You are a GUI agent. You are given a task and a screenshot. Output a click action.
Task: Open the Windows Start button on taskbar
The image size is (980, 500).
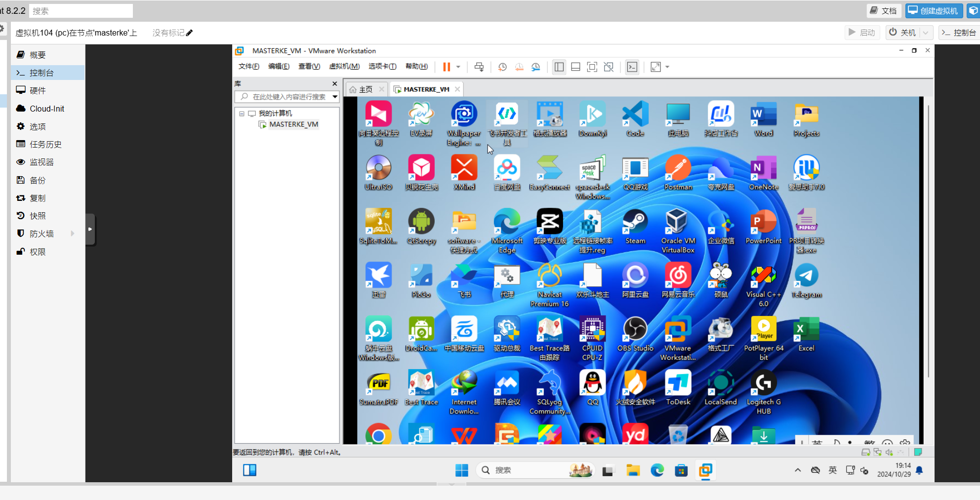(462, 470)
